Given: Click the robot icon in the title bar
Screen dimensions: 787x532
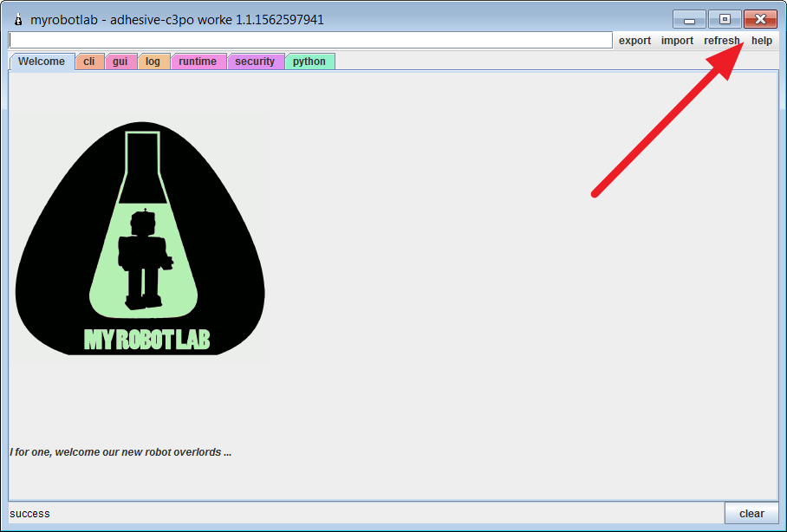Looking at the screenshot, I should point(18,20).
